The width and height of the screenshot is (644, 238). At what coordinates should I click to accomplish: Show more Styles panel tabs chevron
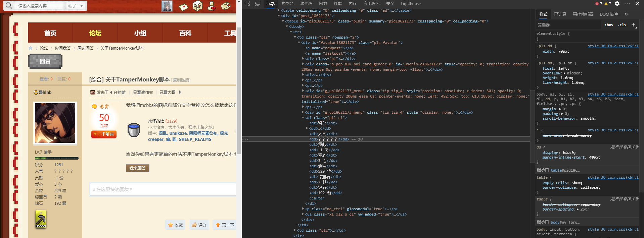tap(626, 14)
